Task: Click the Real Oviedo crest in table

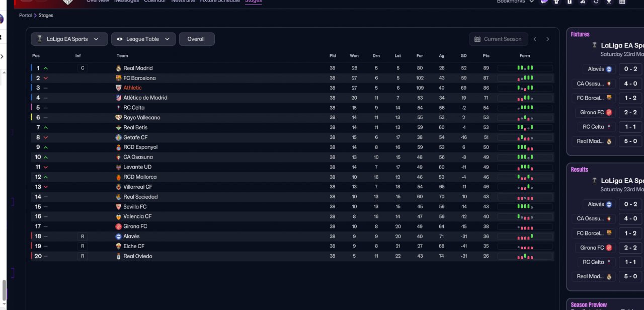Action: coord(119,256)
